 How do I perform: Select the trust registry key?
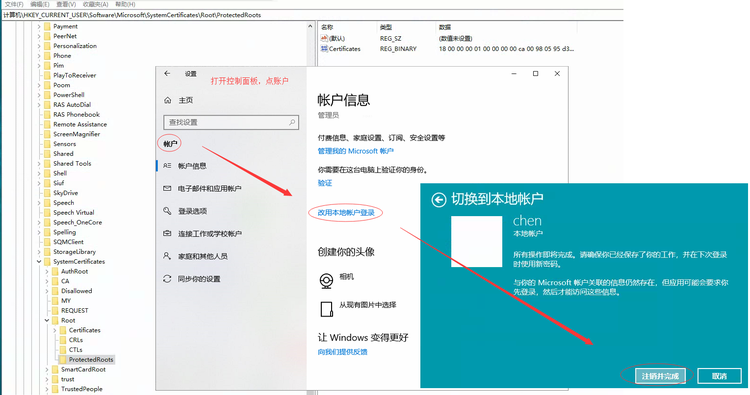[x=68, y=379]
